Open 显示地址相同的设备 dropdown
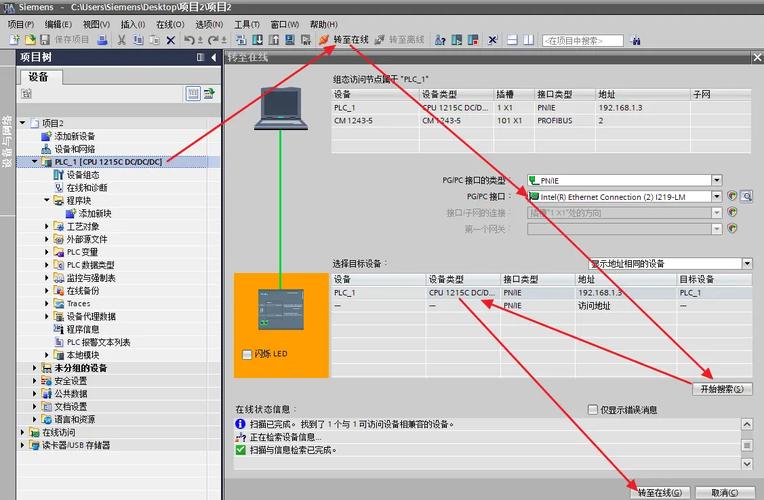Screen dimensions: 764x500 tap(747, 264)
